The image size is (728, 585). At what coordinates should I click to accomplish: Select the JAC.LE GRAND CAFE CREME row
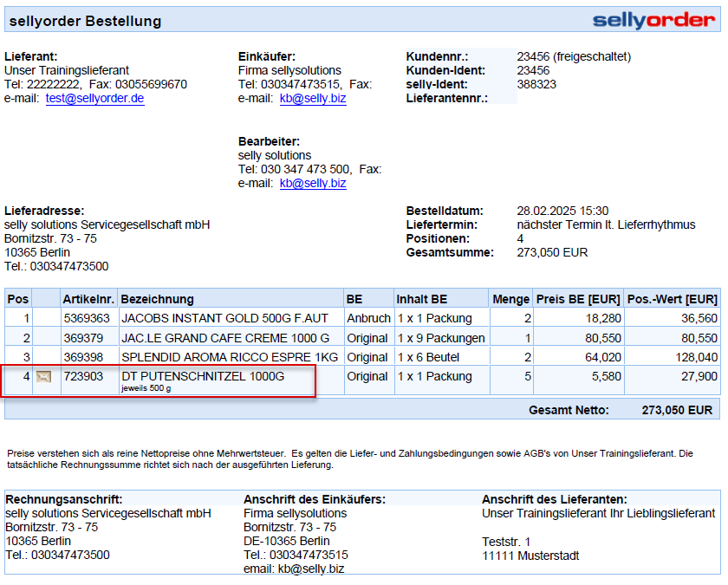(x=224, y=337)
